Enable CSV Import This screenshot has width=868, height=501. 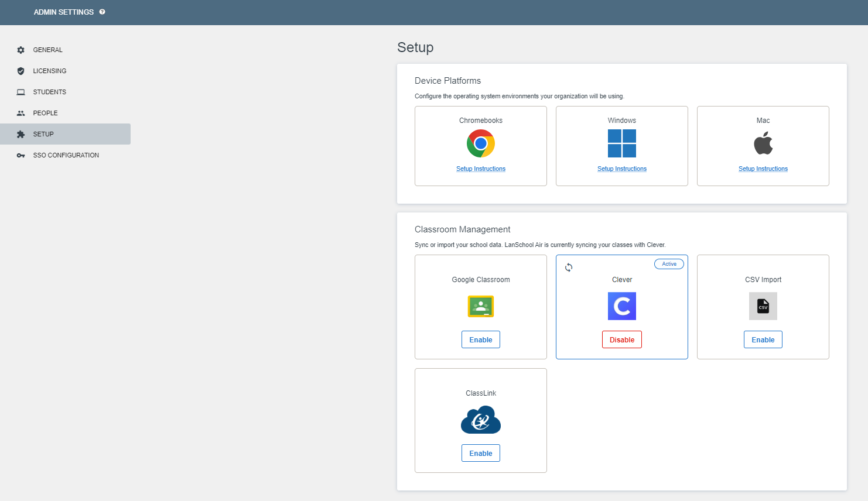(x=763, y=339)
